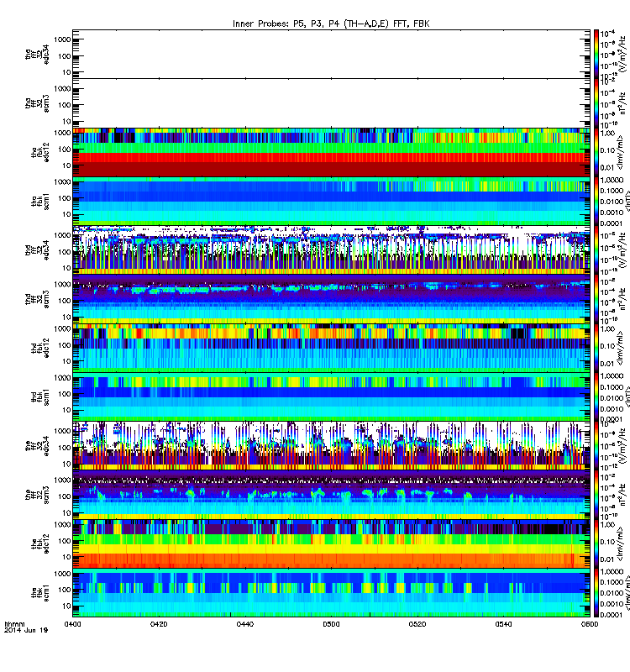Click the 0400 time axis label
Image resolution: width=630 pixels, height=672 pixels.
pos(73,624)
